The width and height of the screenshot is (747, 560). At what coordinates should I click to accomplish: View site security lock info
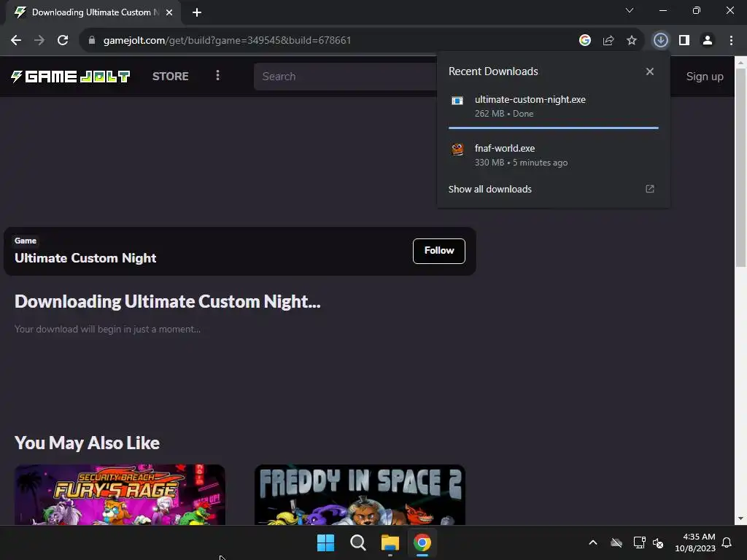click(x=92, y=40)
